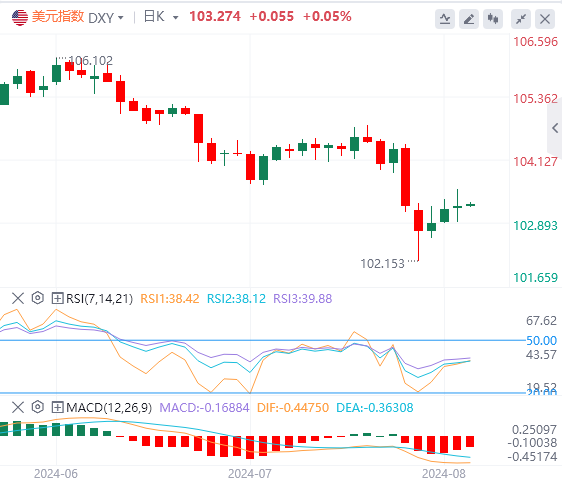Click the MACD 0.25097 axis value
Screen dimensions: 562x486
click(534, 429)
